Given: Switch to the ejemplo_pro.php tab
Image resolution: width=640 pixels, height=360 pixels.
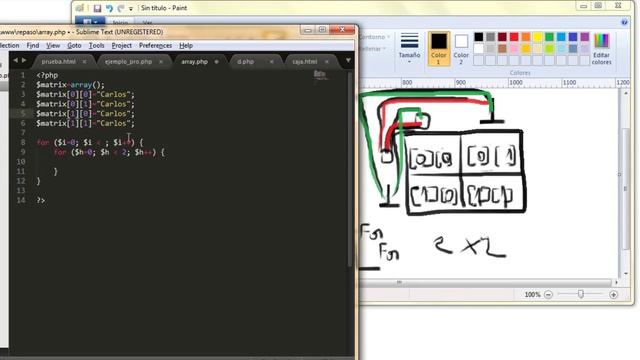Looking at the screenshot, I should (x=129, y=62).
